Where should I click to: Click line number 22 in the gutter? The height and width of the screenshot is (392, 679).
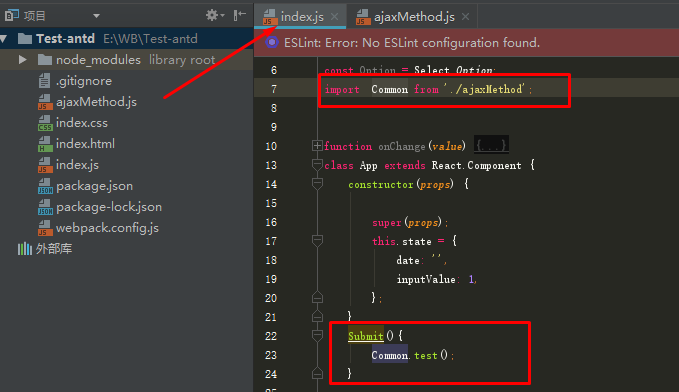click(x=271, y=336)
